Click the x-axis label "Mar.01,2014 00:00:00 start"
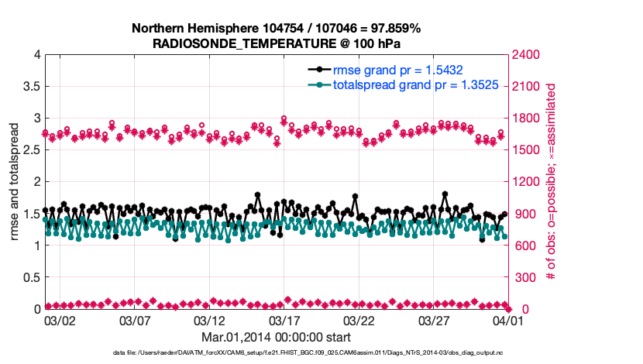This screenshot has width=643, height=364. click(x=276, y=338)
